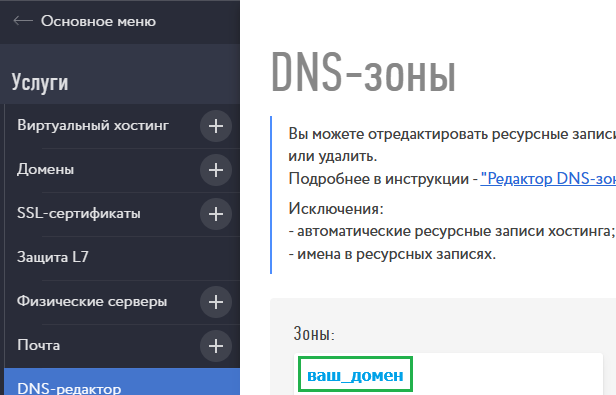Open Редактор DNS-зон instruction link
This screenshot has height=395, width=616.
(x=548, y=179)
